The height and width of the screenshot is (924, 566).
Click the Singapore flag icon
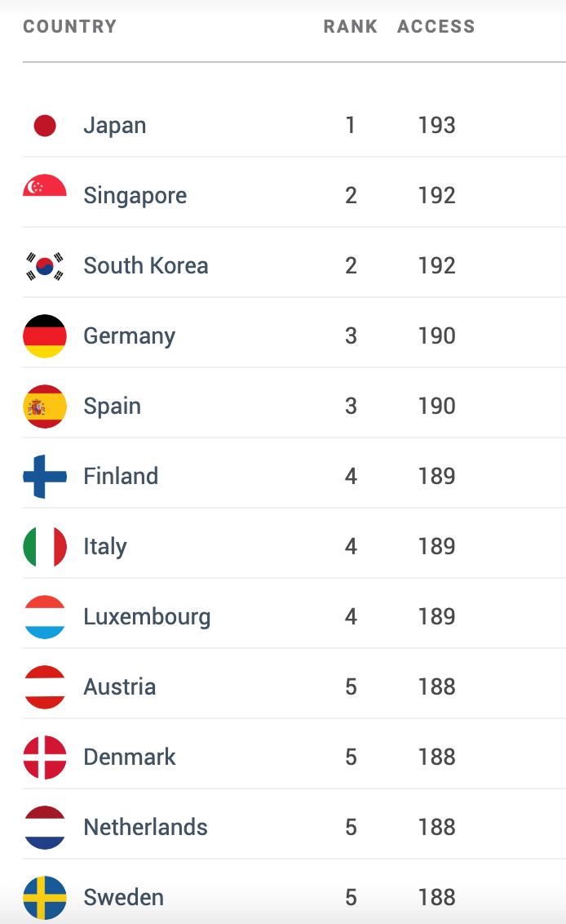click(45, 185)
